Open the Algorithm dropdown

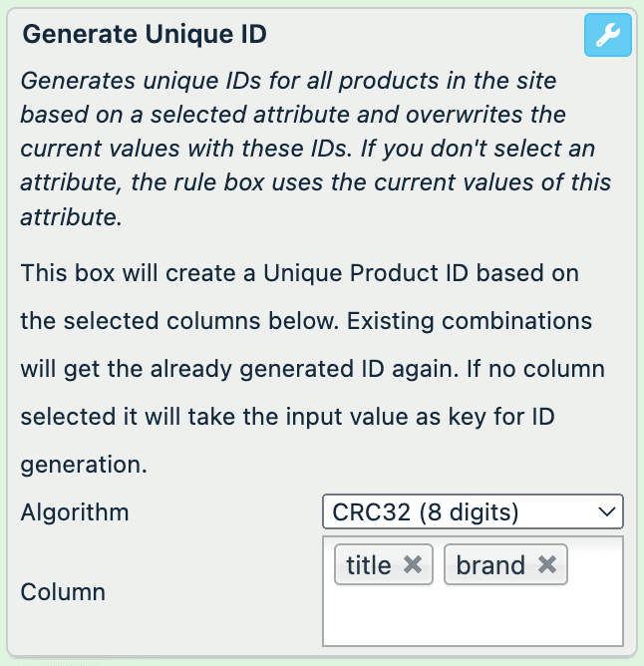pyautogui.click(x=473, y=512)
